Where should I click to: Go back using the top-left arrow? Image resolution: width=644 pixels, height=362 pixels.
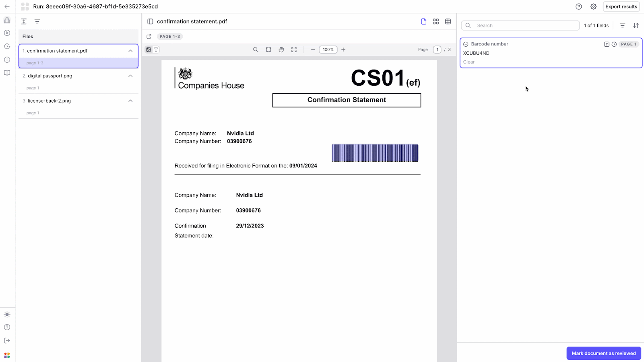(7, 6)
